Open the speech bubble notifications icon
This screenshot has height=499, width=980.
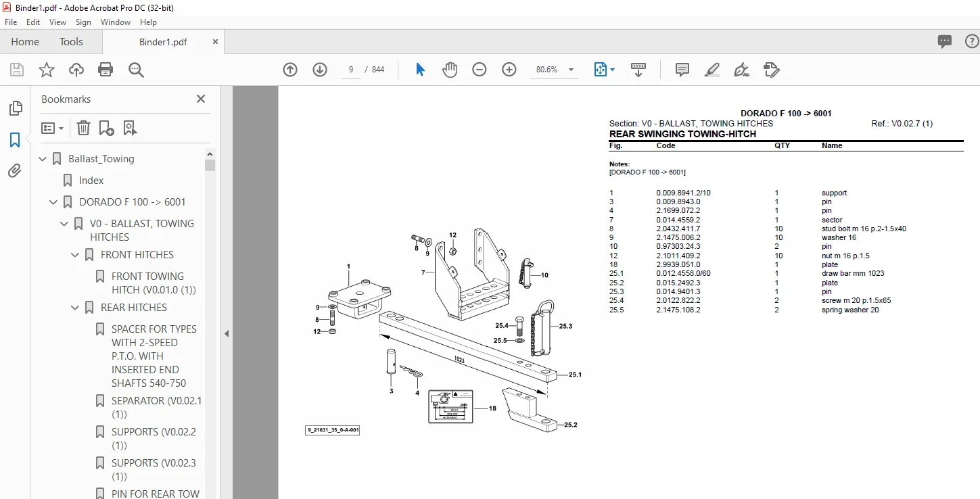[945, 41]
